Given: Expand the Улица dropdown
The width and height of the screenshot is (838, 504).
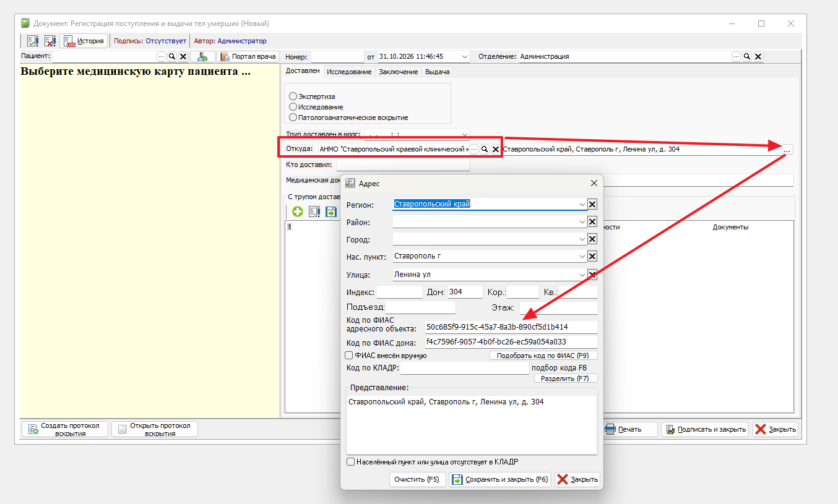Looking at the screenshot, I should (582, 275).
